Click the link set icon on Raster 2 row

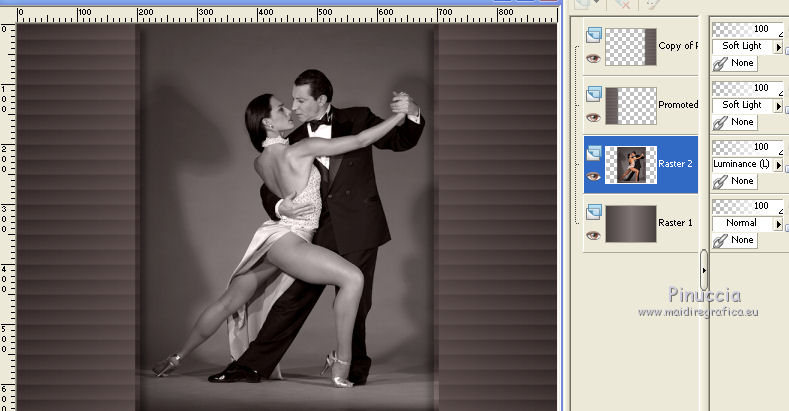pos(720,181)
